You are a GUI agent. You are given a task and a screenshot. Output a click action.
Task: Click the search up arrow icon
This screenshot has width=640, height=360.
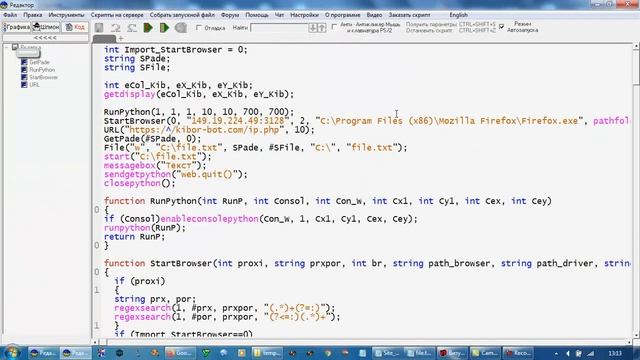point(322,28)
